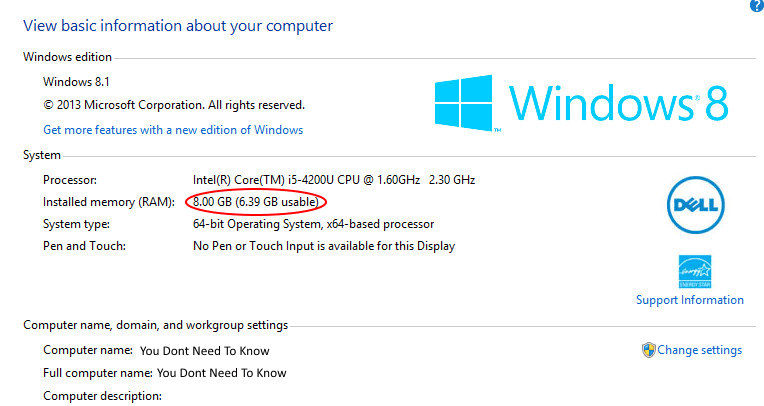Click the Microsoft Corporation copyright text
This screenshot has width=764, height=406.
point(174,105)
